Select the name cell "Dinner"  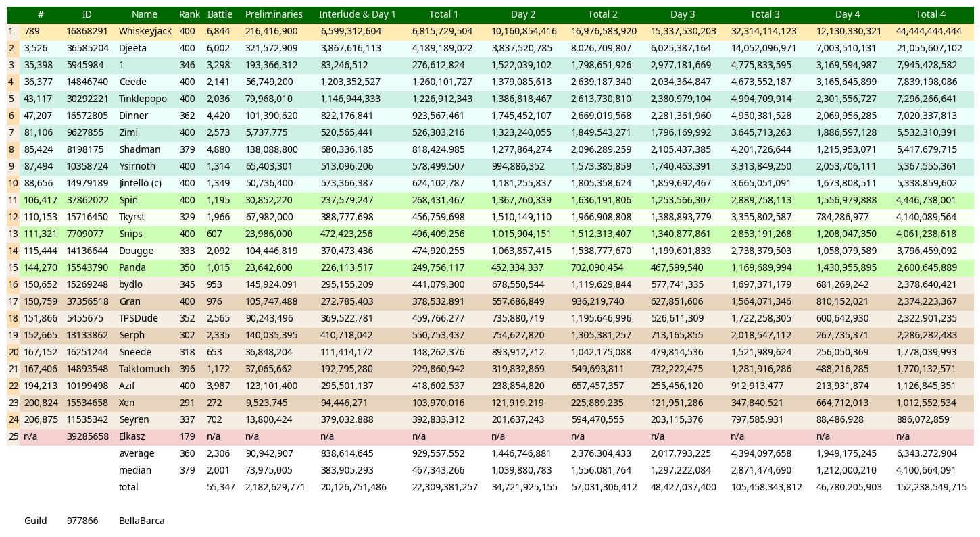click(133, 116)
